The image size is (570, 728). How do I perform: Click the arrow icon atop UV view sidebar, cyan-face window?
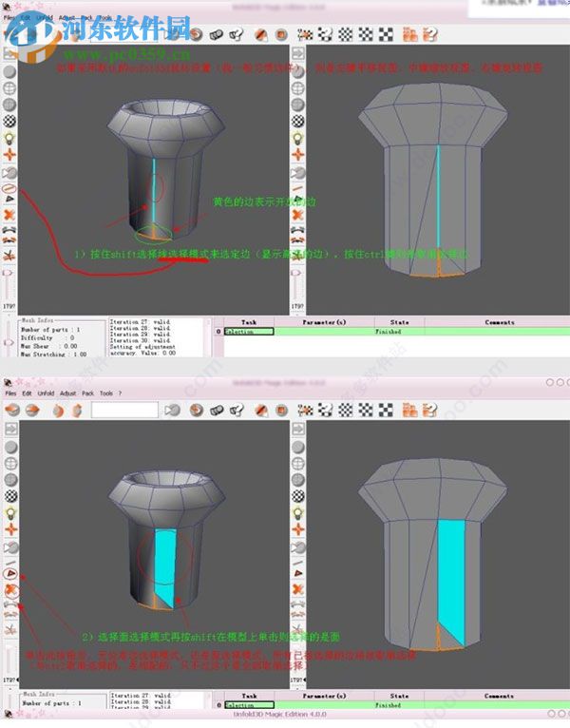298,429
